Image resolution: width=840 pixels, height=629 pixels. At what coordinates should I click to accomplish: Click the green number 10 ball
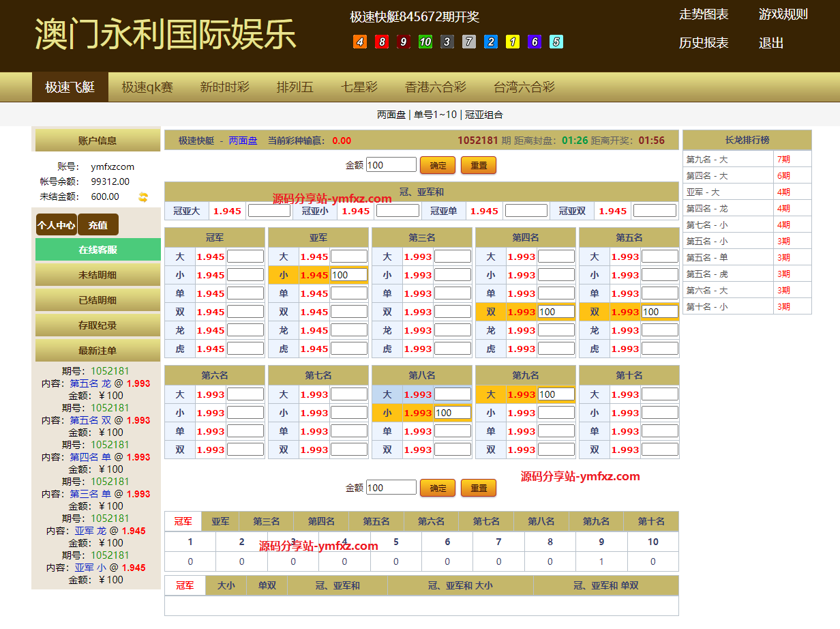(x=425, y=42)
